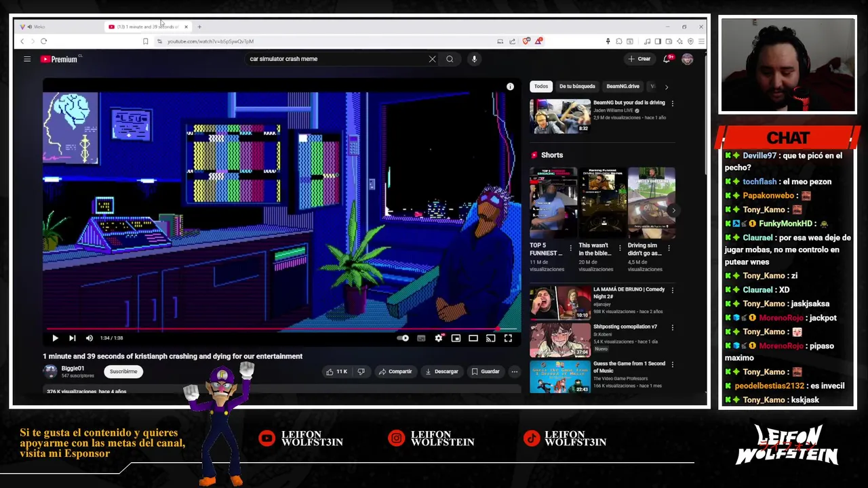Open the YouTube hamburger guide menu
868x488 pixels.
click(x=27, y=59)
